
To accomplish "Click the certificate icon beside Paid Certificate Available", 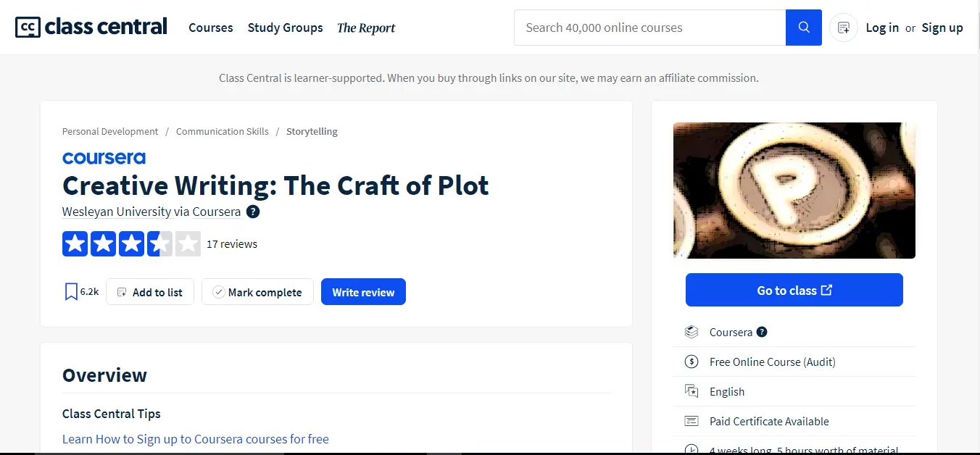I will pos(692,421).
